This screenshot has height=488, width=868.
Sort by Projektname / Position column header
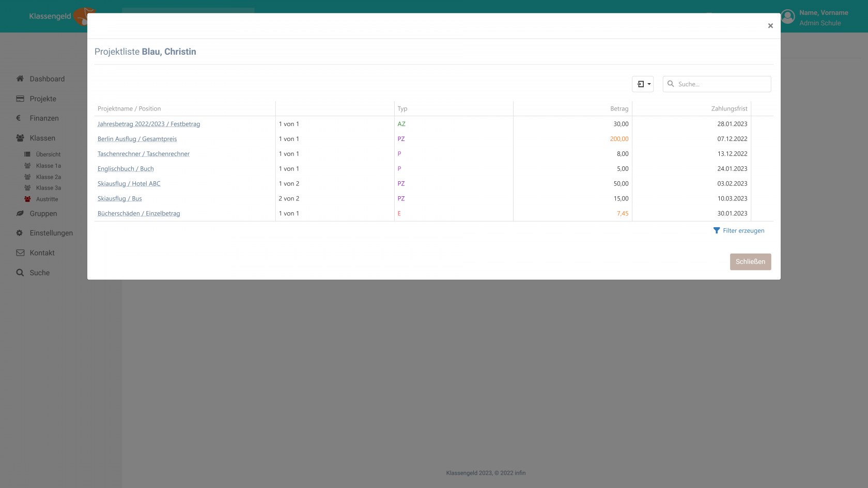pyautogui.click(x=129, y=109)
